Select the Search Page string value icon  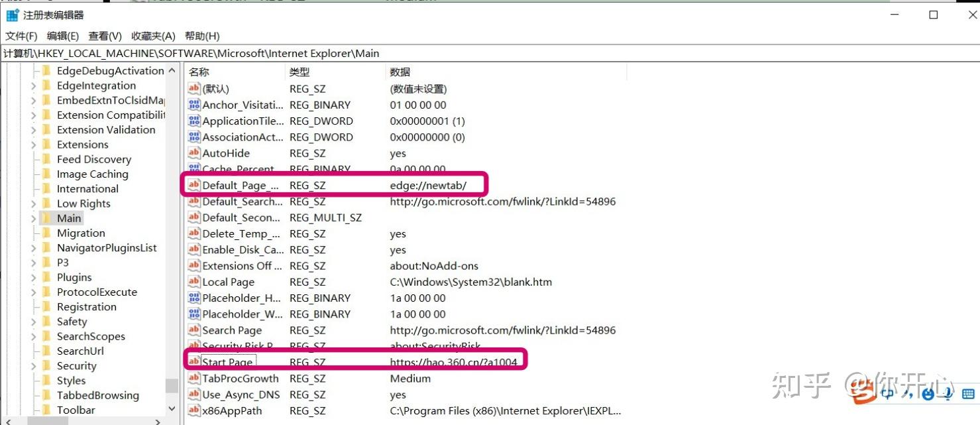[x=194, y=330]
